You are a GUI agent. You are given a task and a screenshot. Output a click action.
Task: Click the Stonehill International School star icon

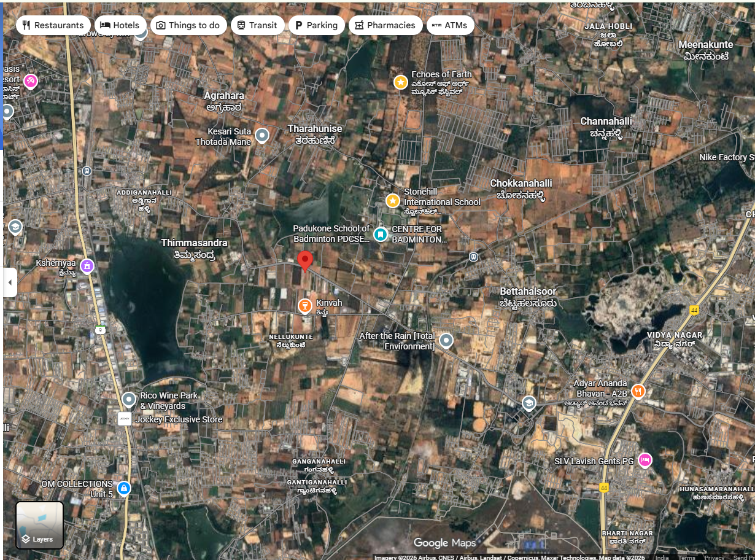pyautogui.click(x=393, y=200)
